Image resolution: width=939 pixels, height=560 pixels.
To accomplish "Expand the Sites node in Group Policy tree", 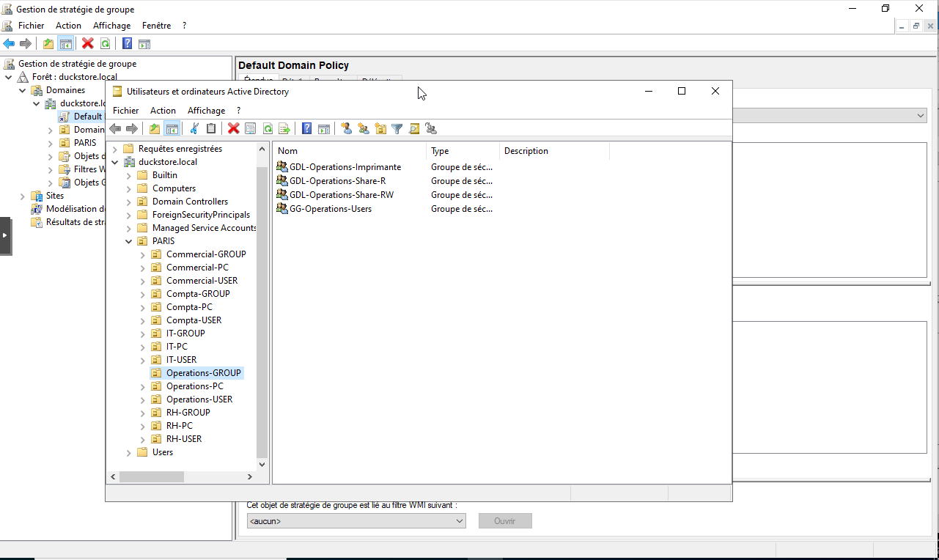I will click(x=22, y=196).
